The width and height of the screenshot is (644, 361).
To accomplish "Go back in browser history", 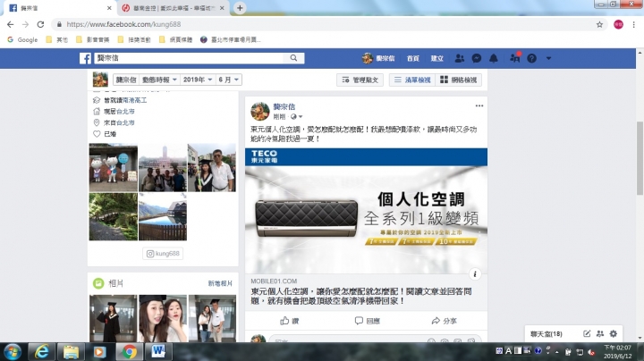I will point(11,25).
